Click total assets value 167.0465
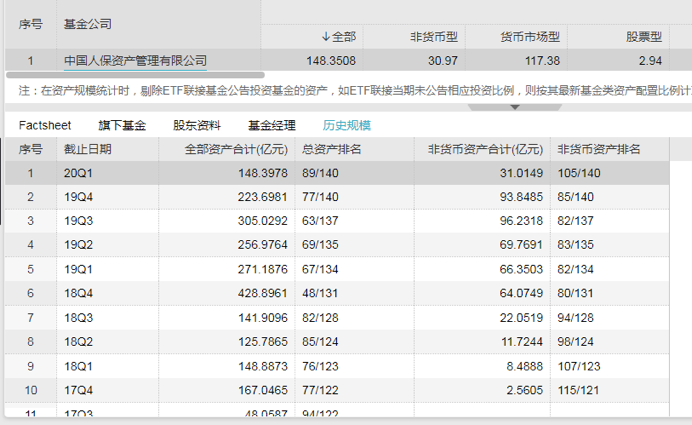Viewport: 692px width, 425px height. point(263,390)
